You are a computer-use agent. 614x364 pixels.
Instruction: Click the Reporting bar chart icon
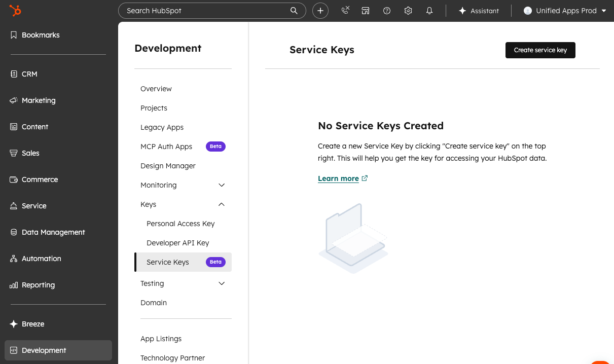[14, 285]
